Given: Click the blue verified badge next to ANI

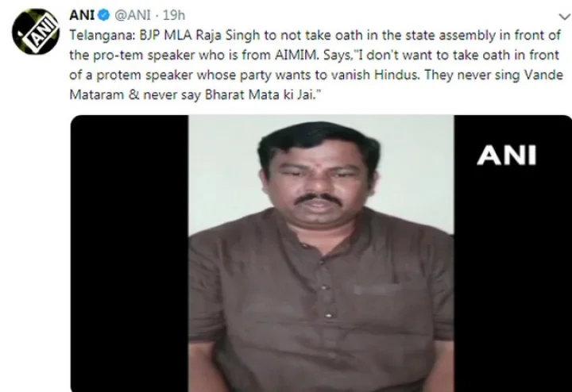Looking at the screenshot, I should pyautogui.click(x=104, y=15).
